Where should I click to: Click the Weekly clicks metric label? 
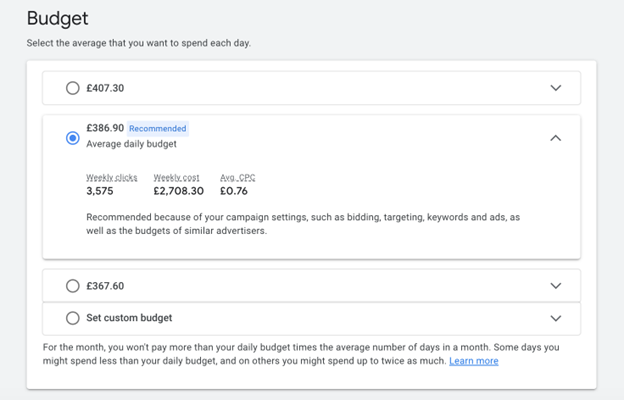111,177
